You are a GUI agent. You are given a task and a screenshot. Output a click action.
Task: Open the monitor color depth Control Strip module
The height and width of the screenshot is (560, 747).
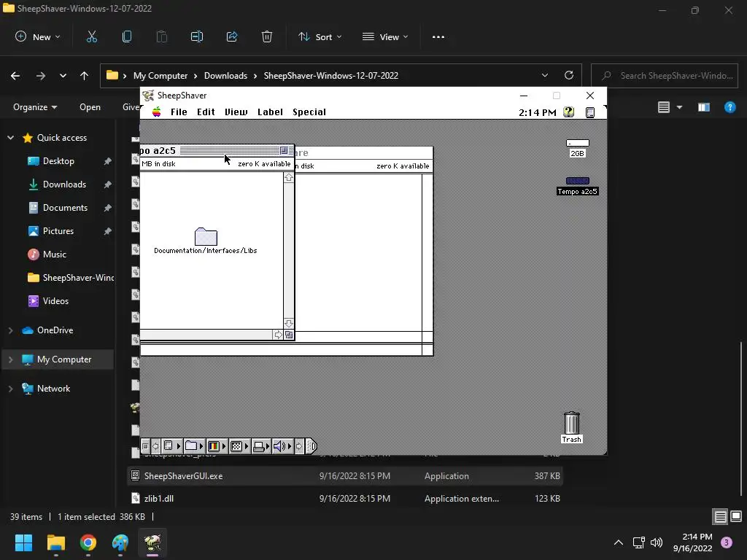click(x=217, y=446)
